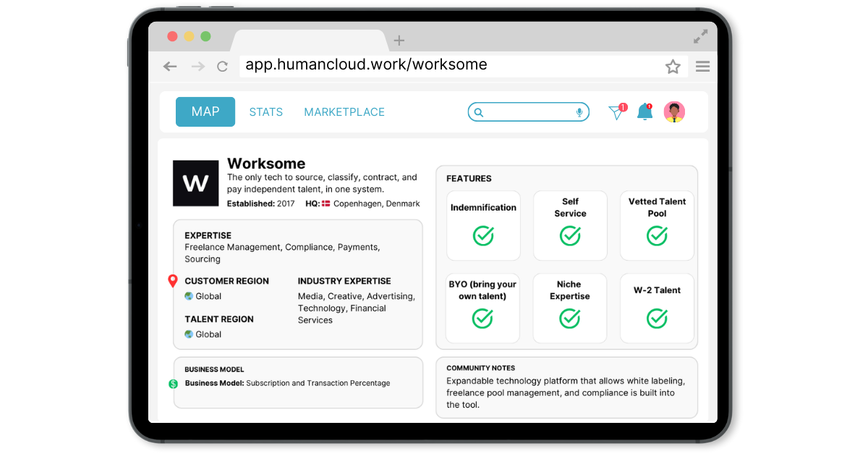This screenshot has width=868, height=454.
Task: Open the browser hamburger menu
Action: [x=702, y=67]
